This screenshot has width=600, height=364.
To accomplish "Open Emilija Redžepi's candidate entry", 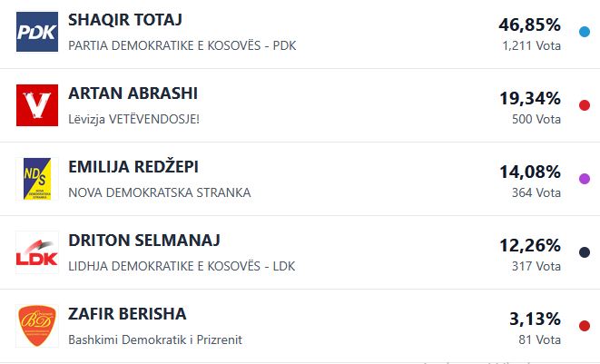I will 133,167.
